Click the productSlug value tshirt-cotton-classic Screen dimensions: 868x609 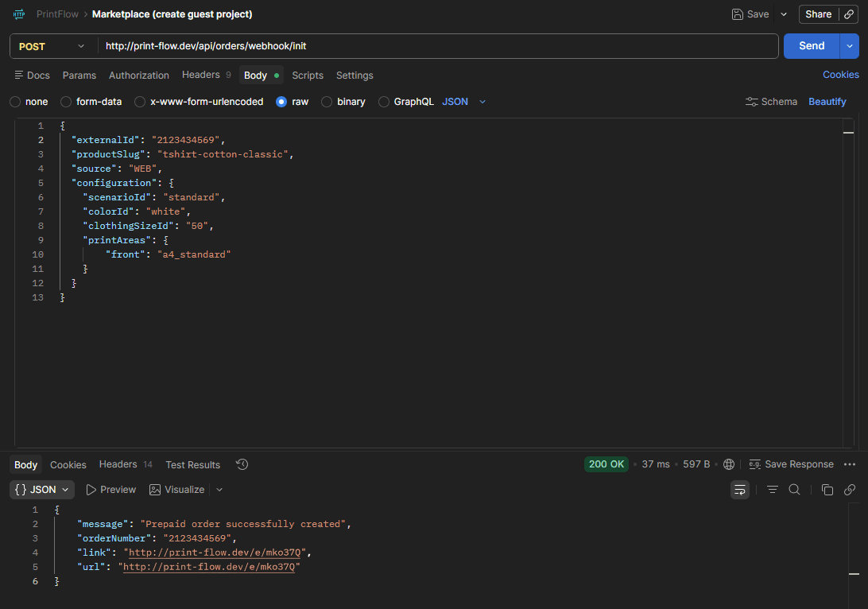click(x=223, y=154)
